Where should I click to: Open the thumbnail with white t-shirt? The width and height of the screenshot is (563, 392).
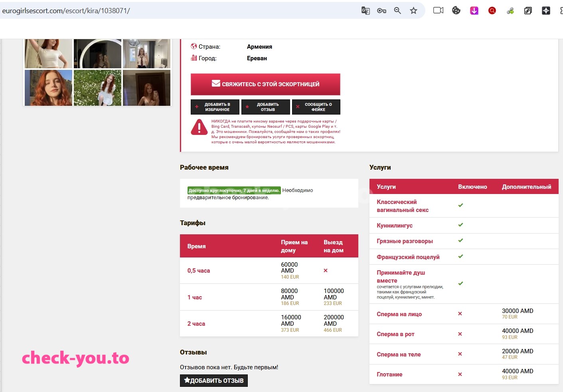point(48,53)
